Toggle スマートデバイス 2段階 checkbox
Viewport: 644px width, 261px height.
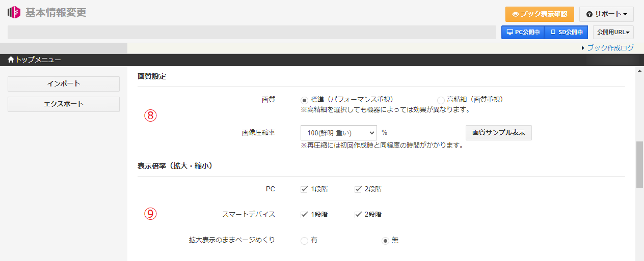tap(358, 215)
